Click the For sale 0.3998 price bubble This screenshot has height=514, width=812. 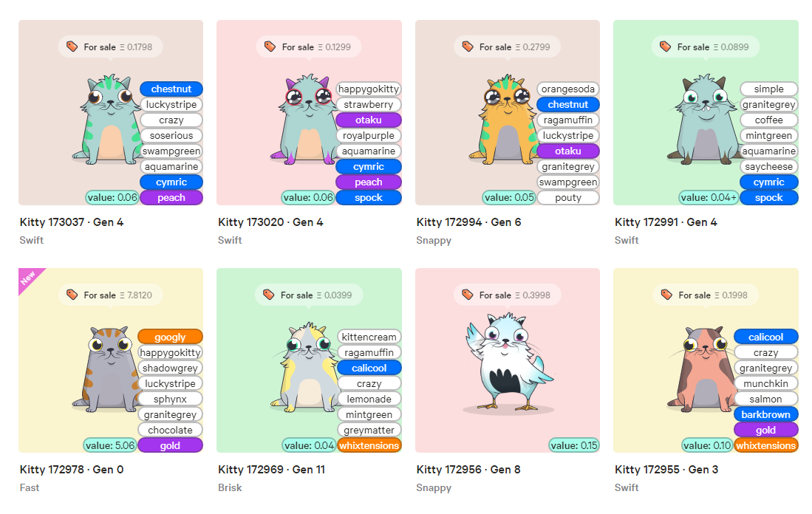(508, 295)
